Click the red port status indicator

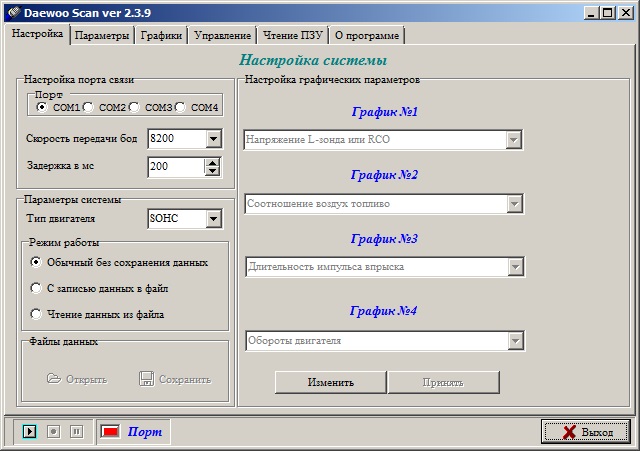click(x=110, y=431)
